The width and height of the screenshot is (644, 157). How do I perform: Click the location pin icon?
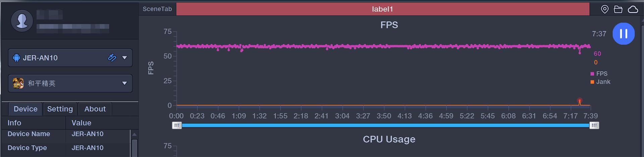605,9
